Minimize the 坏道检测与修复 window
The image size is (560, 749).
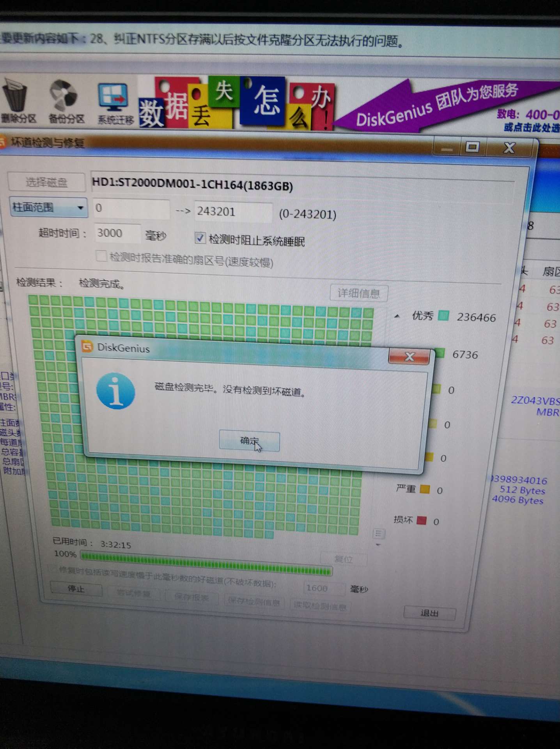click(x=447, y=148)
